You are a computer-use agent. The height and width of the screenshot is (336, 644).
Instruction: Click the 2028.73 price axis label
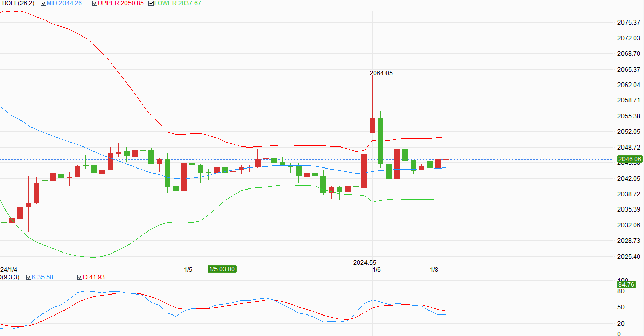[x=629, y=241]
